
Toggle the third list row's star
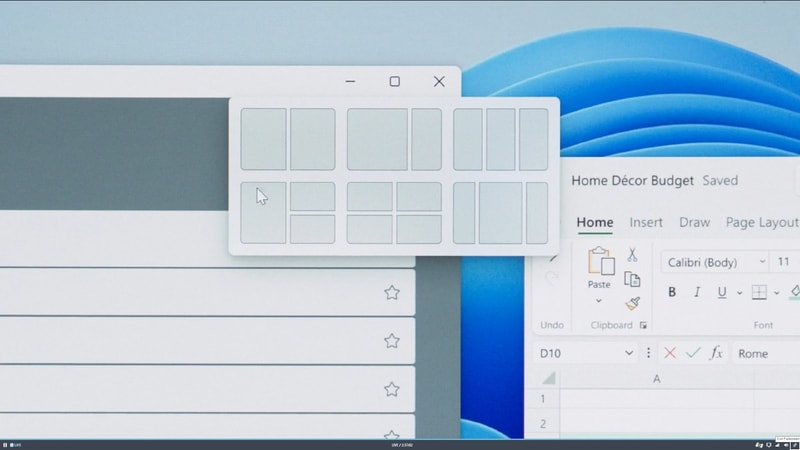(x=392, y=389)
